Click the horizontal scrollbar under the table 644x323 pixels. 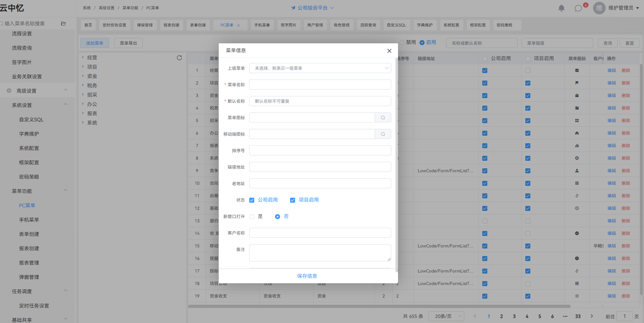pos(379,307)
